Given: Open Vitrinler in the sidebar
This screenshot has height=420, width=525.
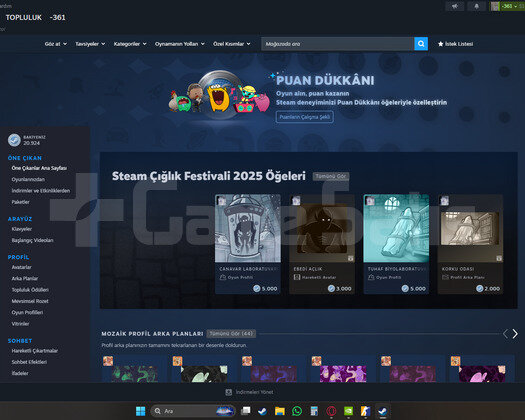Looking at the screenshot, I should tap(20, 324).
